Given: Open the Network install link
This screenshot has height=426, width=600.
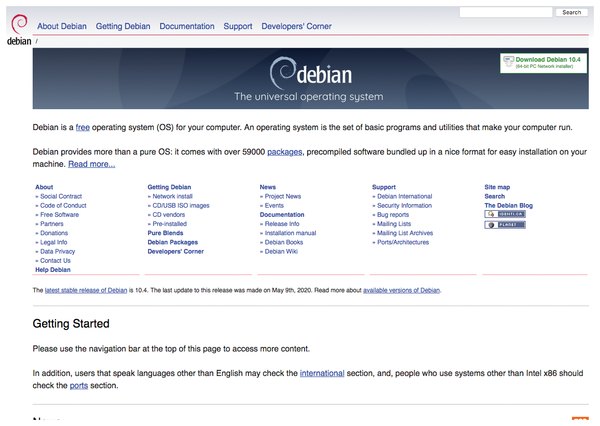Looking at the screenshot, I should point(172,196).
